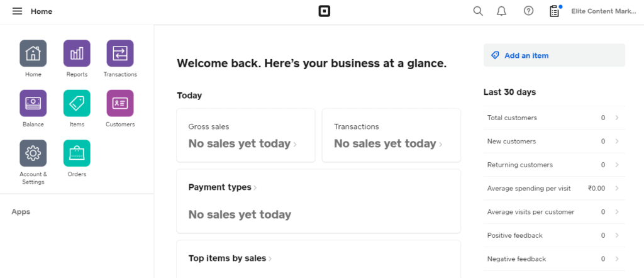Open the notifications bell
Image resolution: width=644 pixels, height=278 pixels.
501,11
